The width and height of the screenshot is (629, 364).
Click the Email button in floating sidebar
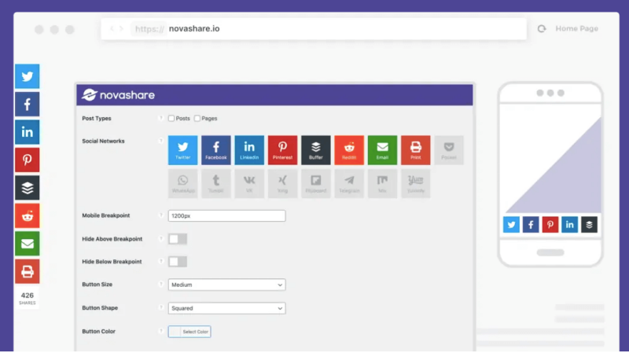(28, 244)
